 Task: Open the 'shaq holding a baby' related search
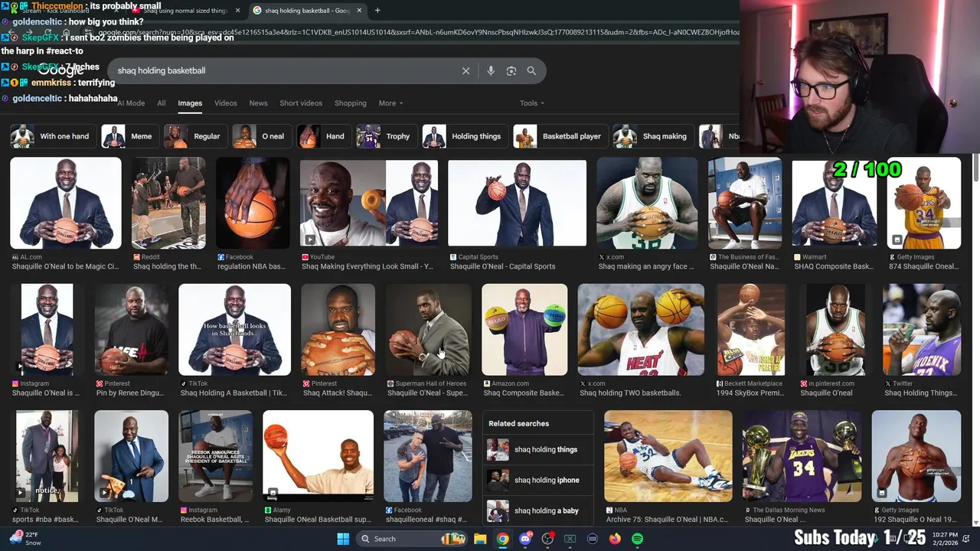(538, 511)
